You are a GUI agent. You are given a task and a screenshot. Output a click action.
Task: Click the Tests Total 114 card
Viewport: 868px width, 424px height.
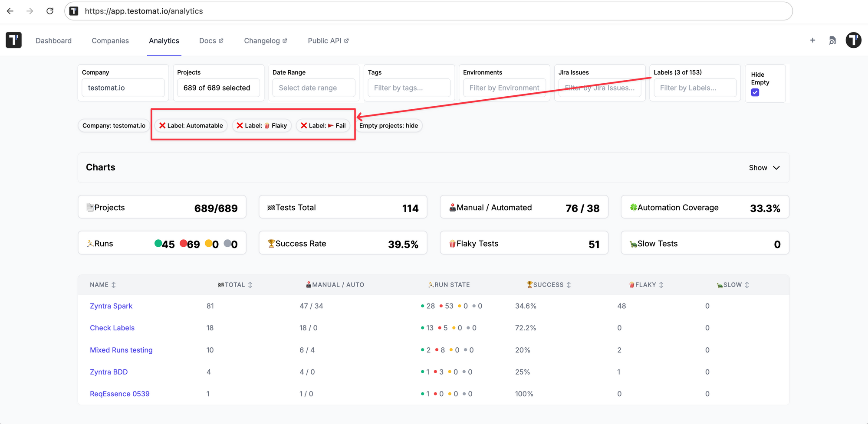343,207
